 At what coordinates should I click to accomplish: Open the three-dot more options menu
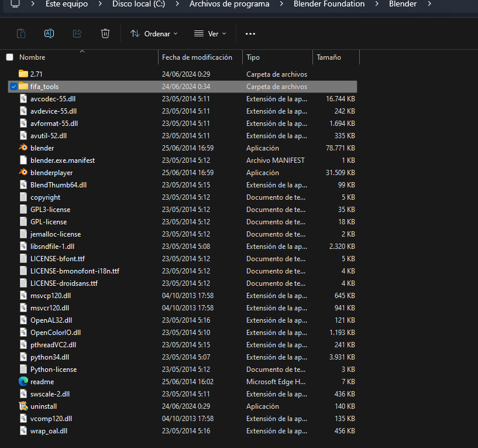[250, 33]
